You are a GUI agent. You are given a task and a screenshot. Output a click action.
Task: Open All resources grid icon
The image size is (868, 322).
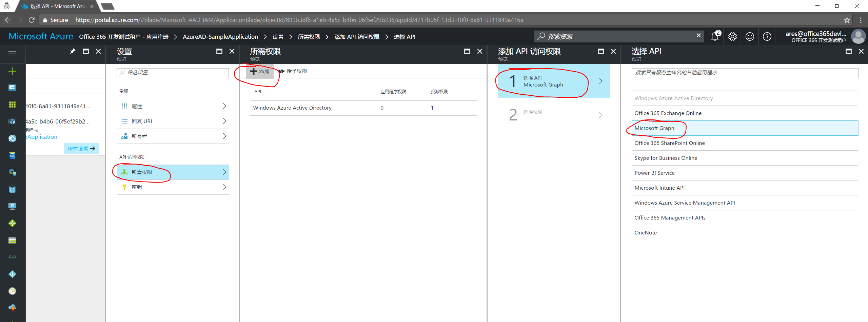pos(12,105)
